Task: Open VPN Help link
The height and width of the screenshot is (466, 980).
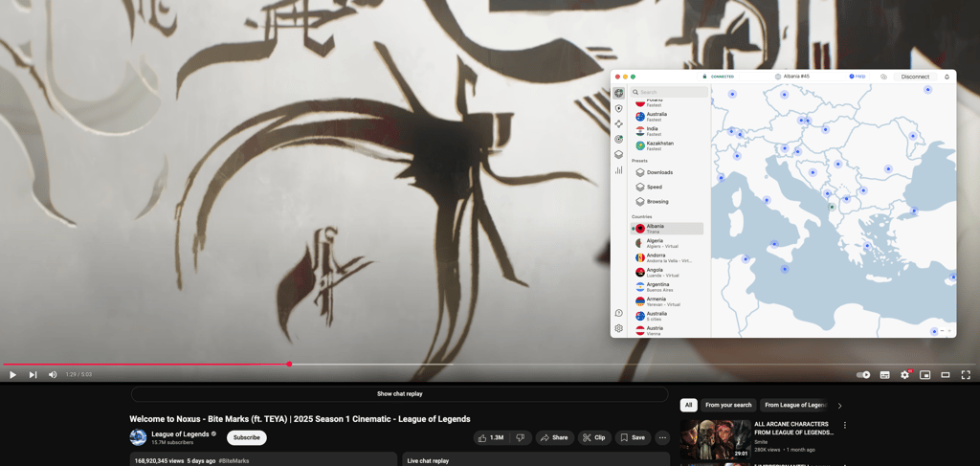Action: (857, 77)
